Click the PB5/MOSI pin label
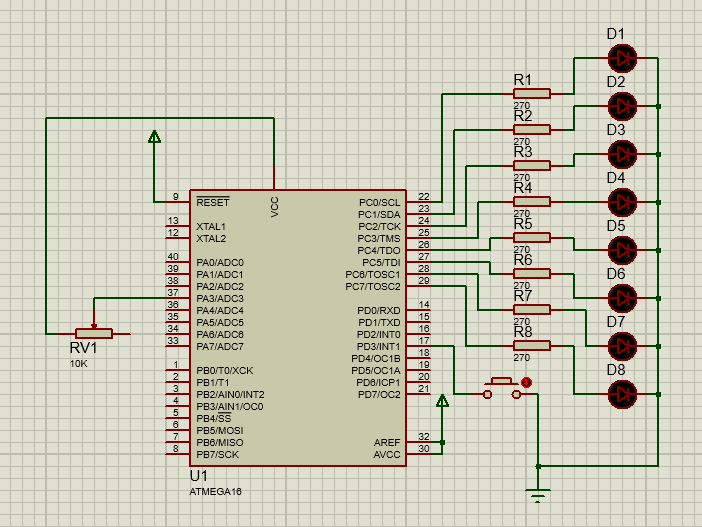Screen dimensions: 702x527 pyautogui.click(x=219, y=431)
